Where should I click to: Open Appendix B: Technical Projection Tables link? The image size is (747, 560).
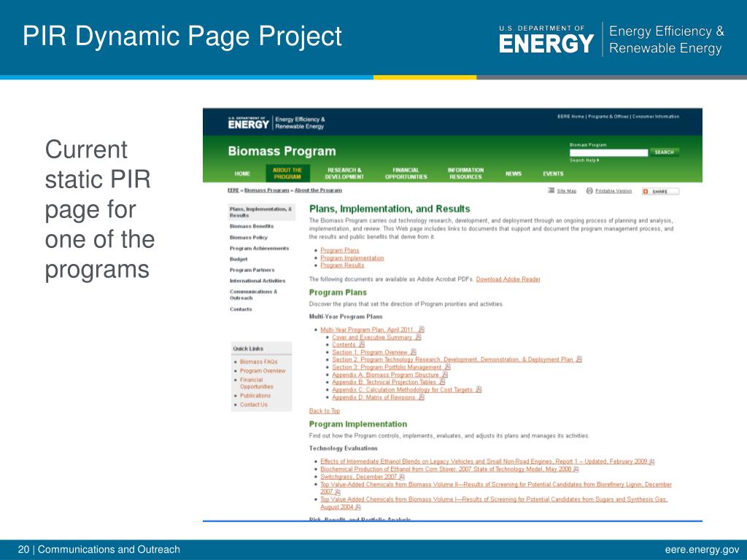click(x=384, y=382)
